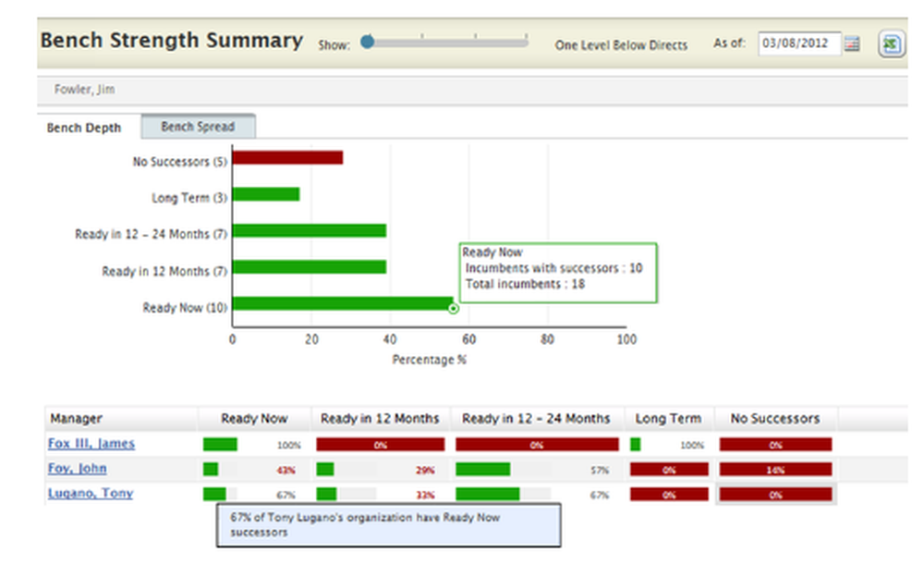The height and width of the screenshot is (565, 924).
Task: Click the Show level slider handle
Action: [367, 41]
